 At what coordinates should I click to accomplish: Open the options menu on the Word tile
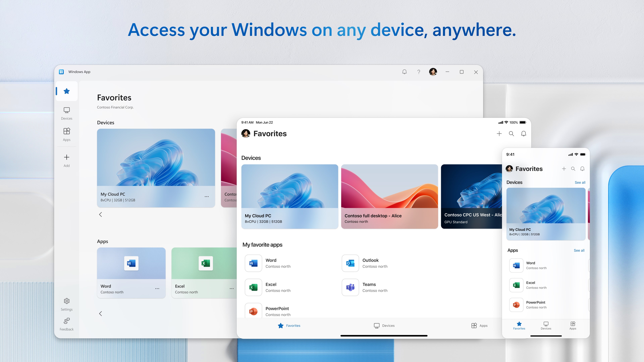click(157, 288)
